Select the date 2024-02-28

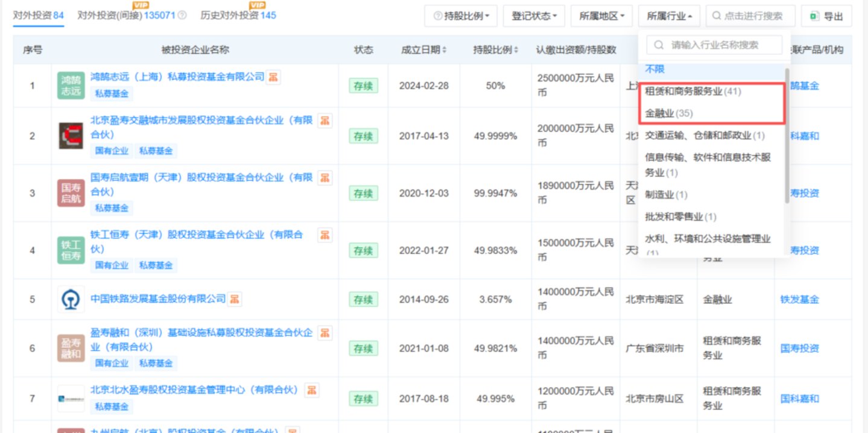(x=424, y=86)
